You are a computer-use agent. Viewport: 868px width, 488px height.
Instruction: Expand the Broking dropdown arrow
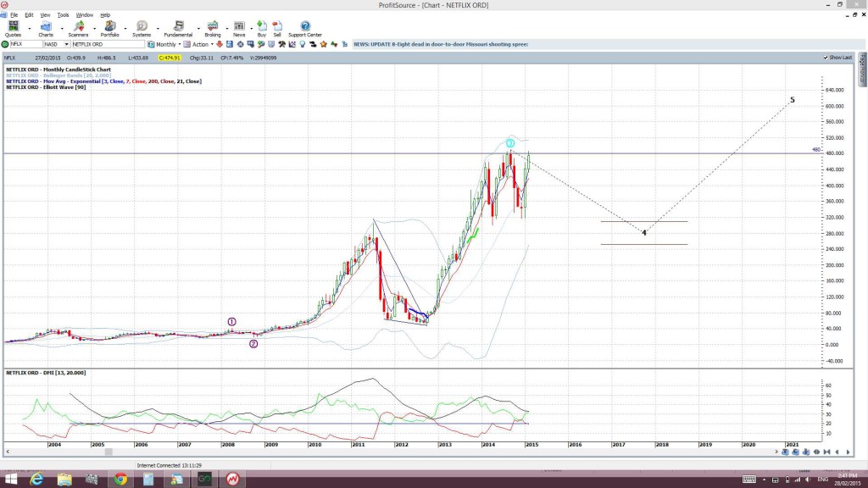(x=227, y=28)
